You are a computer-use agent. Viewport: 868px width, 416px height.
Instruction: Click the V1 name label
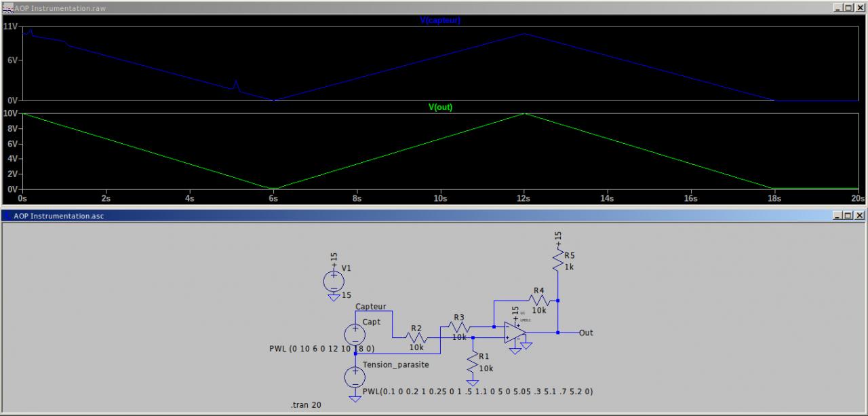(347, 268)
